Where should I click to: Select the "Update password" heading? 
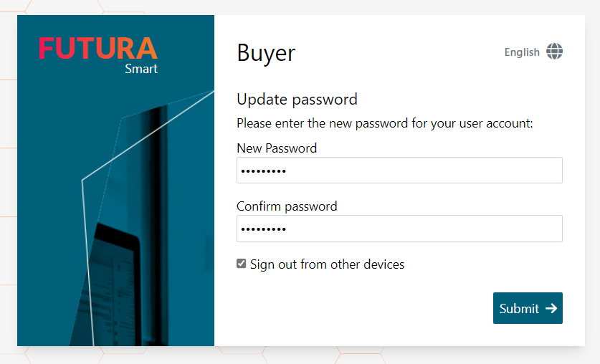tap(297, 100)
